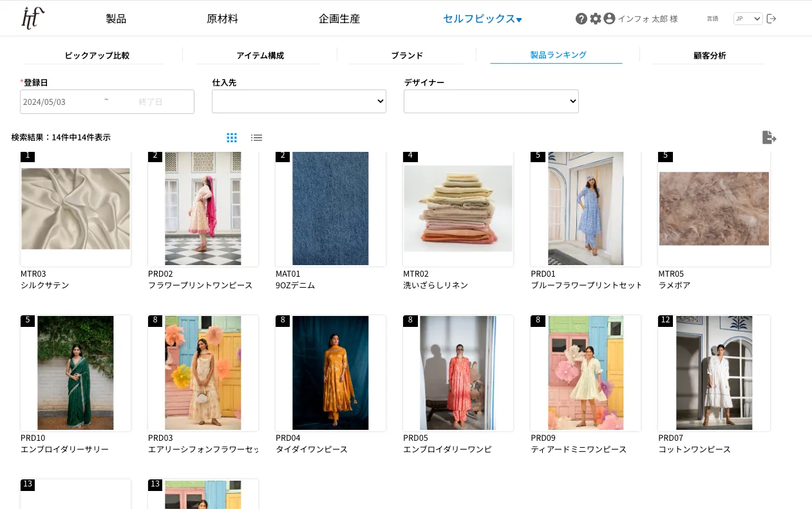Image resolution: width=812 pixels, height=509 pixels.
Task: Open the MTR03 シルクサテン thumbnail
Action: (75, 208)
